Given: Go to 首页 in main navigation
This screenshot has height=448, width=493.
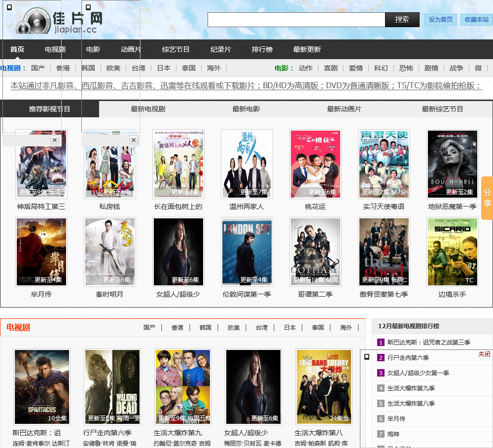Looking at the screenshot, I should click(x=17, y=49).
